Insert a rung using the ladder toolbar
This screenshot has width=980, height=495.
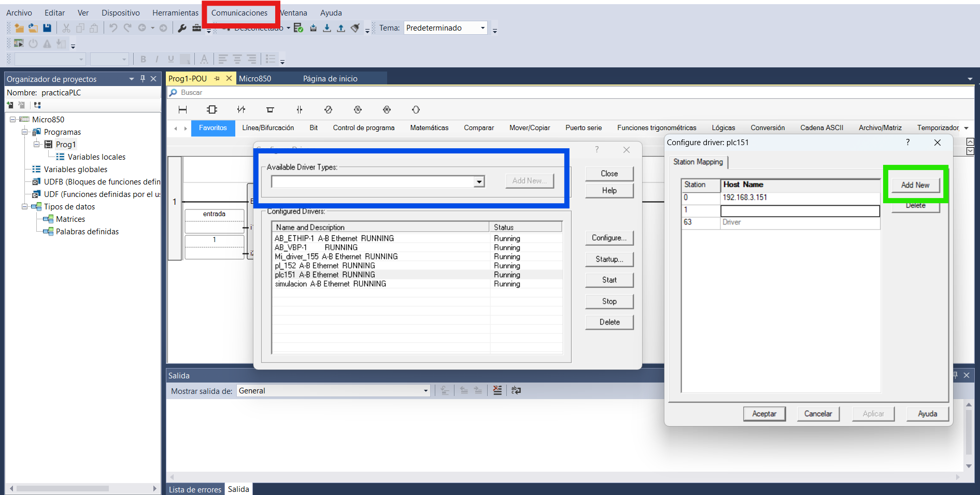(x=182, y=110)
